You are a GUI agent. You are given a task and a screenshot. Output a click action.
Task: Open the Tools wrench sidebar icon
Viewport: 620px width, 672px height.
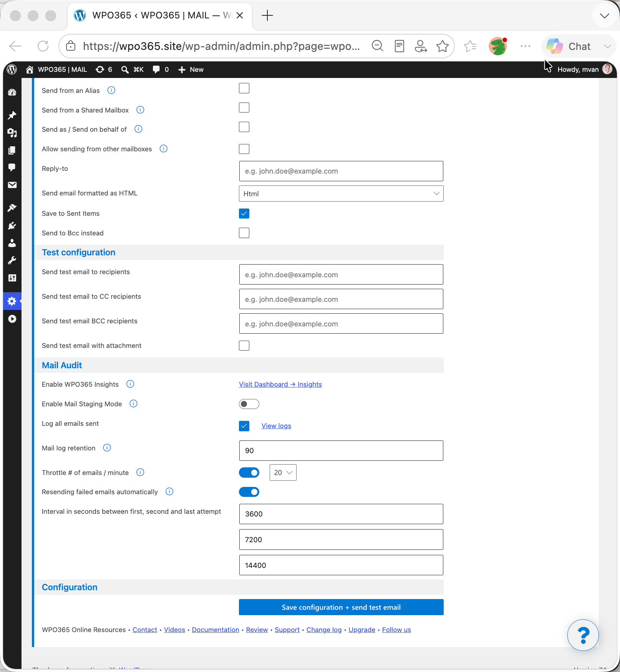click(x=12, y=260)
